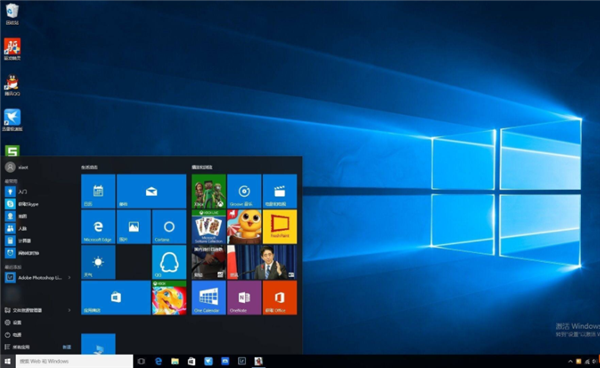Viewport: 600px width, 368px height.
Task: Open the Calendar tile in Start menu
Action: [x=98, y=191]
